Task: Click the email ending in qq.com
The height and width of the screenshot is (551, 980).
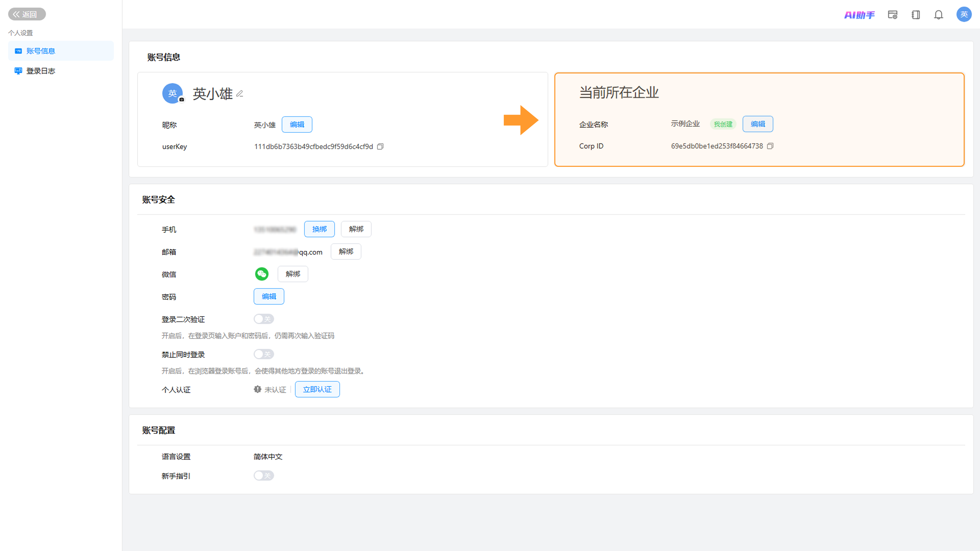Action: [x=288, y=252]
